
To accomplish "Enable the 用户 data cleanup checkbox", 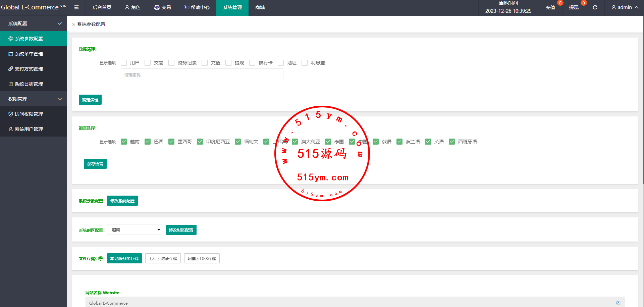I will 124,63.
